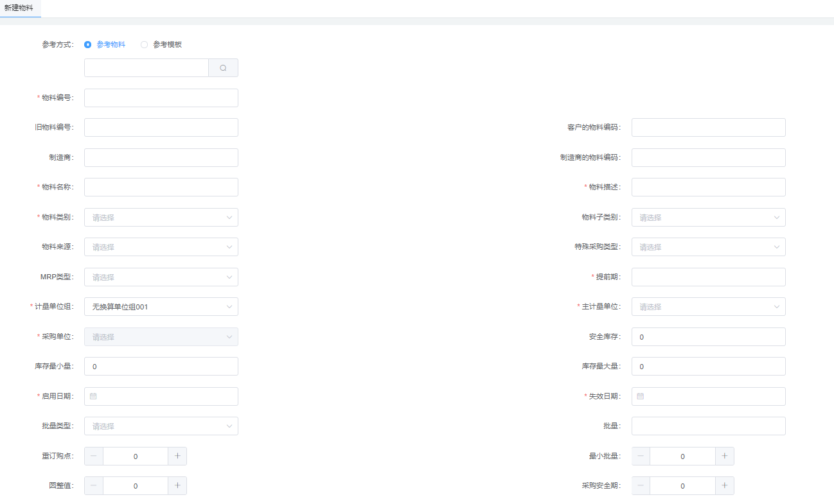Click the 制造商的物料编码 input field
The width and height of the screenshot is (834, 504).
708,158
